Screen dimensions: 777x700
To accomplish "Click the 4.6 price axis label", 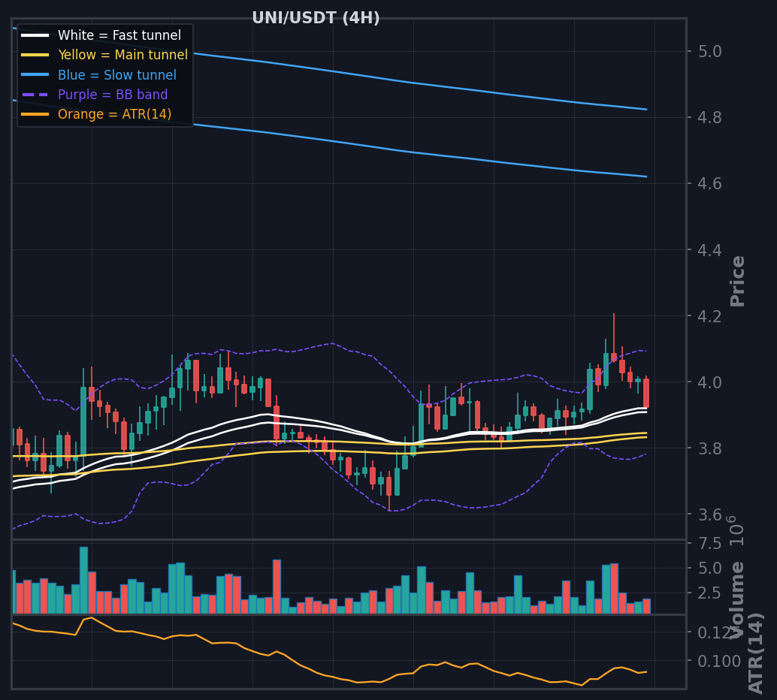I will [709, 184].
